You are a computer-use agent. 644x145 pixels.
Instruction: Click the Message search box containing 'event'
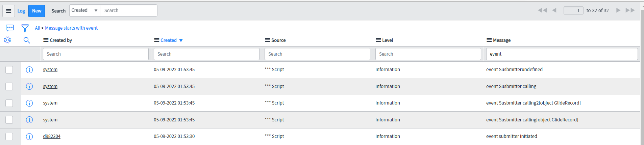562,54
